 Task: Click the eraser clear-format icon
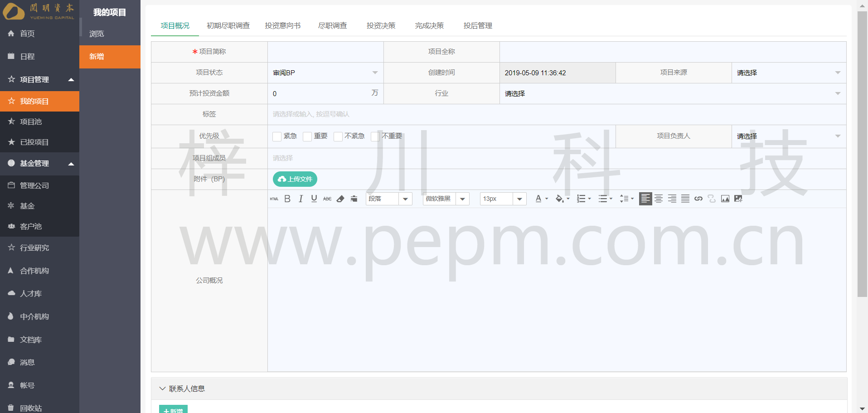pos(340,199)
